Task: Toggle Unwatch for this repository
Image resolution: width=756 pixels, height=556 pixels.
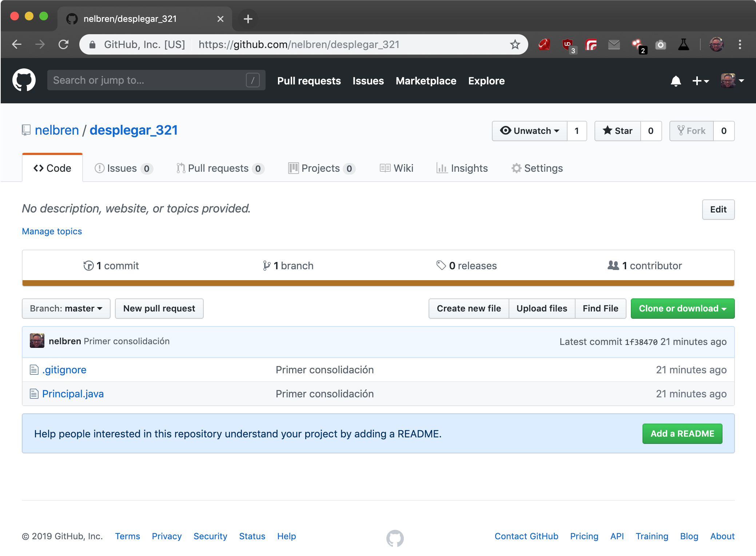Action: (x=530, y=131)
